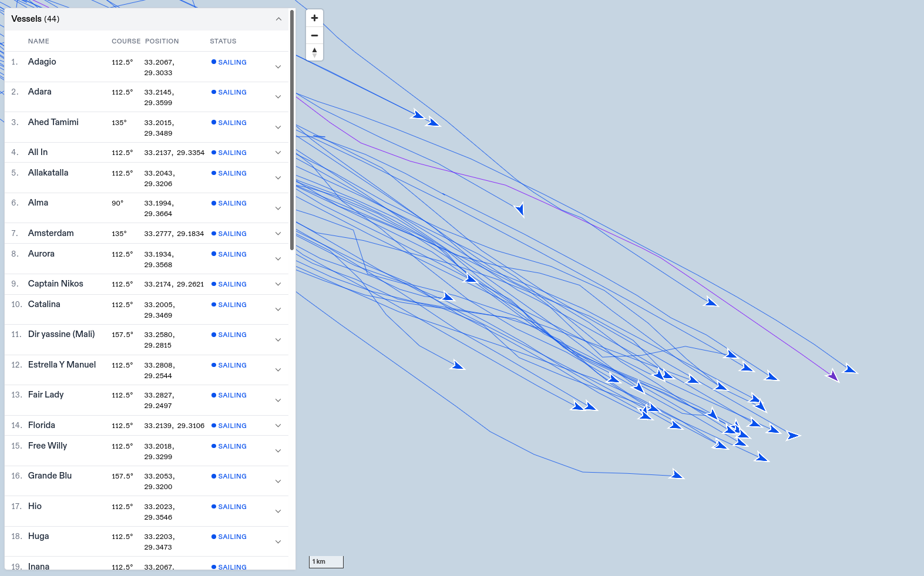Click the vessel list scrollbar thumb
This screenshot has height=576, width=924.
tap(292, 129)
